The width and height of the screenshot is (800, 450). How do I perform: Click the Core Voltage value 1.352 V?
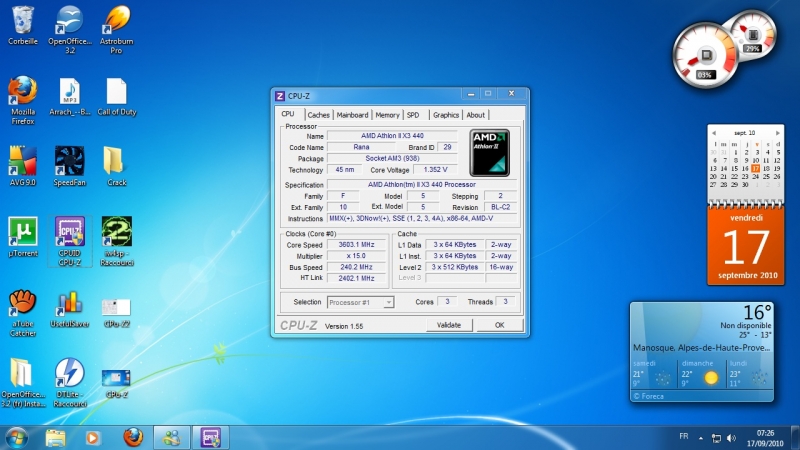click(435, 169)
